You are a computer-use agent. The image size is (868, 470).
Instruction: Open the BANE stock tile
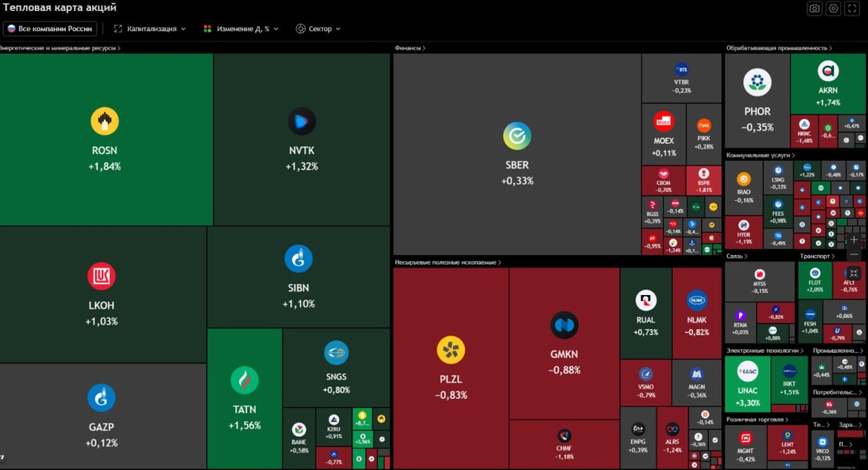click(299, 438)
